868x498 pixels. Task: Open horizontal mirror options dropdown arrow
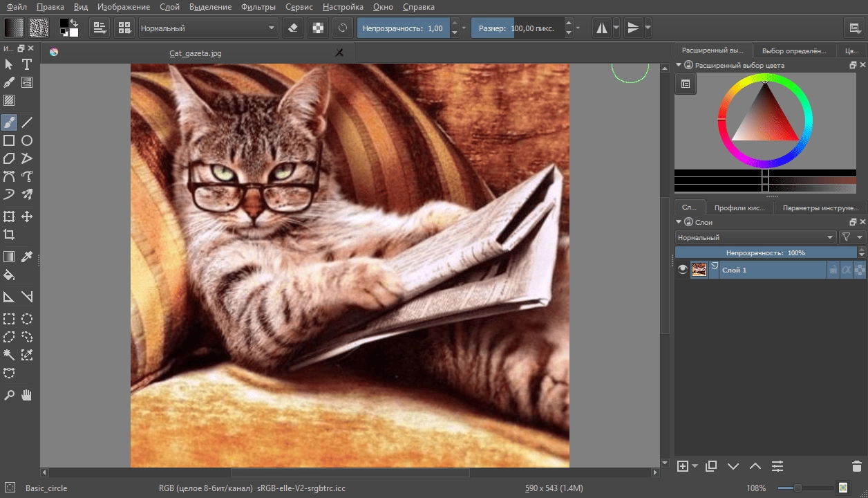point(616,28)
